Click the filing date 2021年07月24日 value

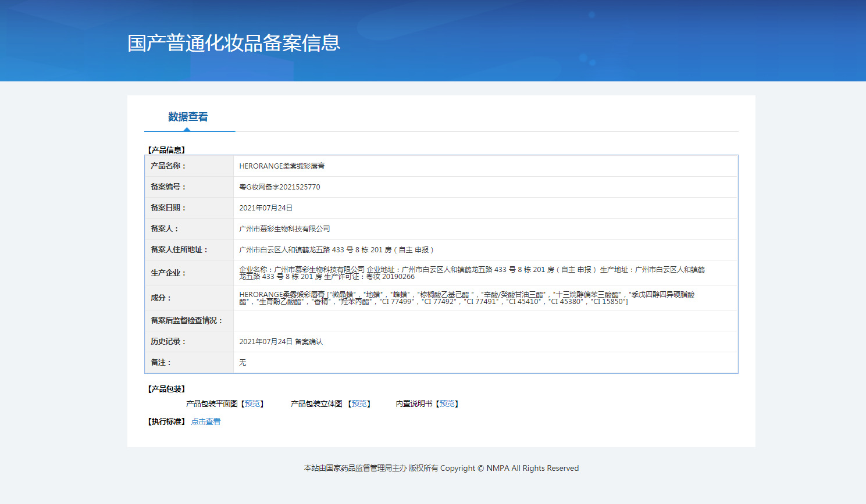point(266,208)
